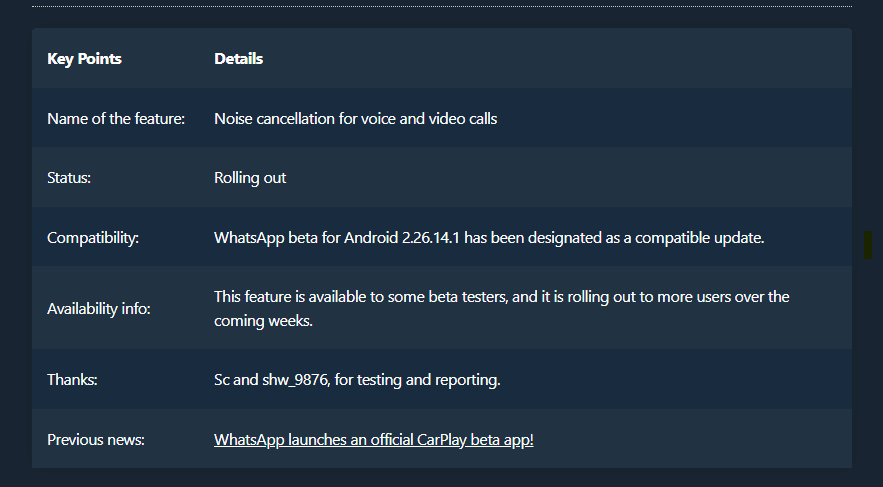Select the Noise cancellation feature text
This screenshot has height=487, width=883.
click(355, 119)
